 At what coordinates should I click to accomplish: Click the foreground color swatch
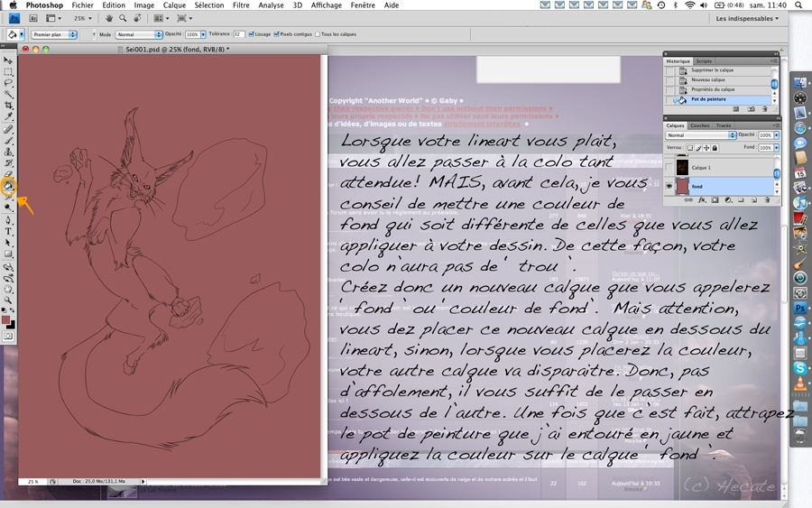click(5, 320)
